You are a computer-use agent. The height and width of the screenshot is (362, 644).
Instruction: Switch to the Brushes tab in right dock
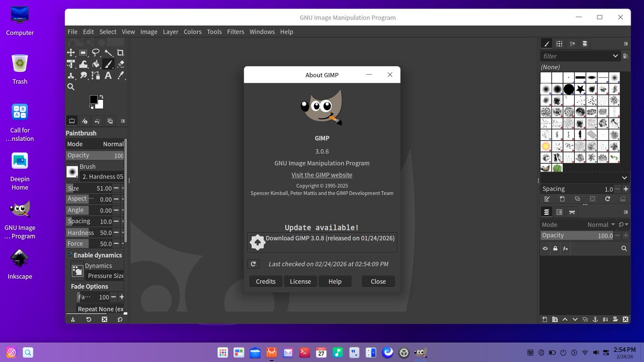click(x=546, y=44)
